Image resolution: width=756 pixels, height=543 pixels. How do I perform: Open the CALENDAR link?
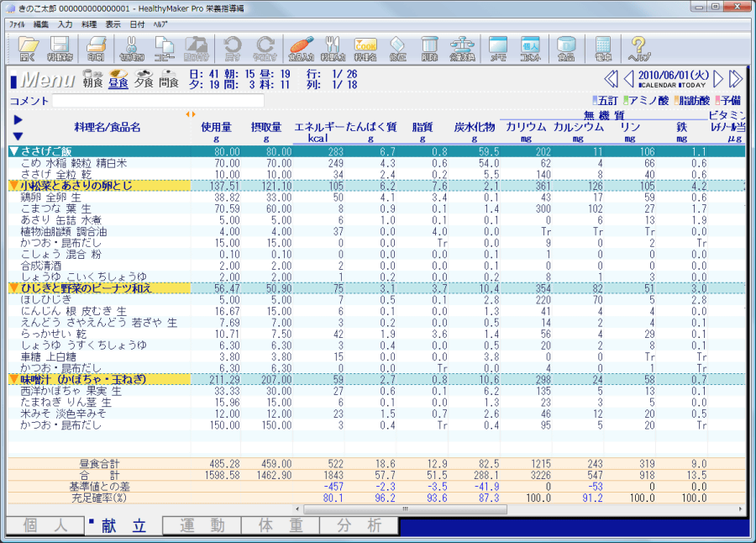point(657,86)
